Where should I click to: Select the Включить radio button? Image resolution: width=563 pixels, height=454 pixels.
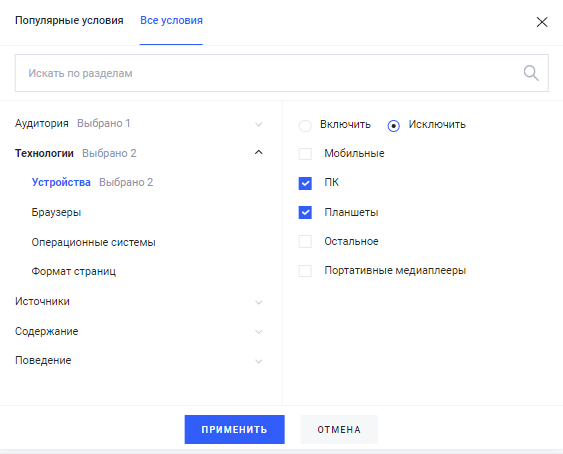305,126
